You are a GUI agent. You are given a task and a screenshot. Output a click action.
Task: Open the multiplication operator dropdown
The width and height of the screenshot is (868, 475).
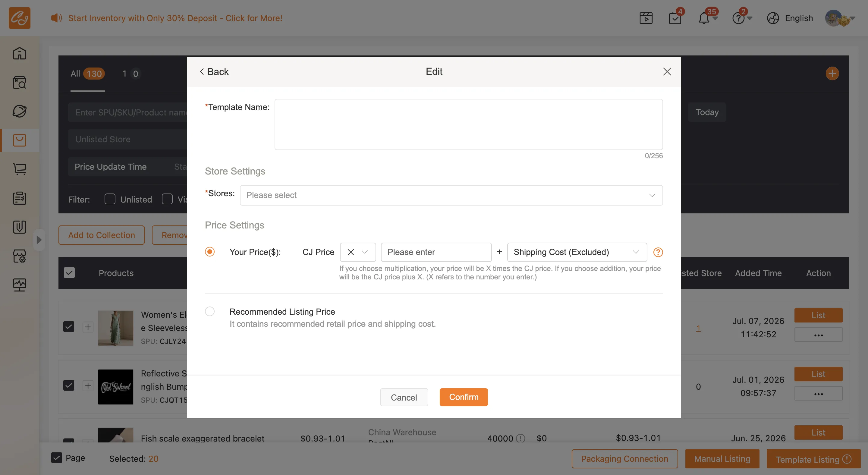[x=357, y=252]
